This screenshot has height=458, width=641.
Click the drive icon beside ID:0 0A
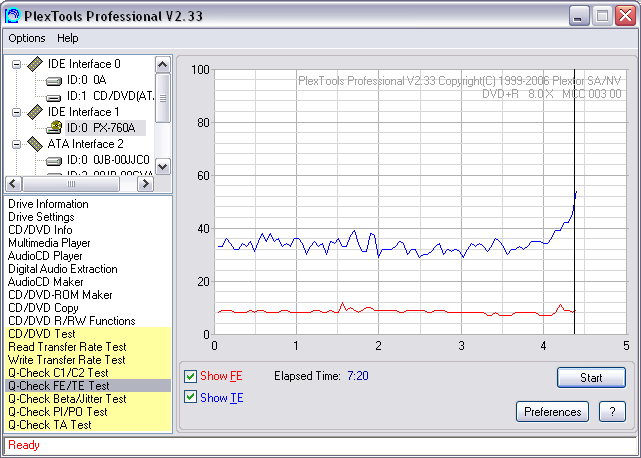tap(54, 81)
